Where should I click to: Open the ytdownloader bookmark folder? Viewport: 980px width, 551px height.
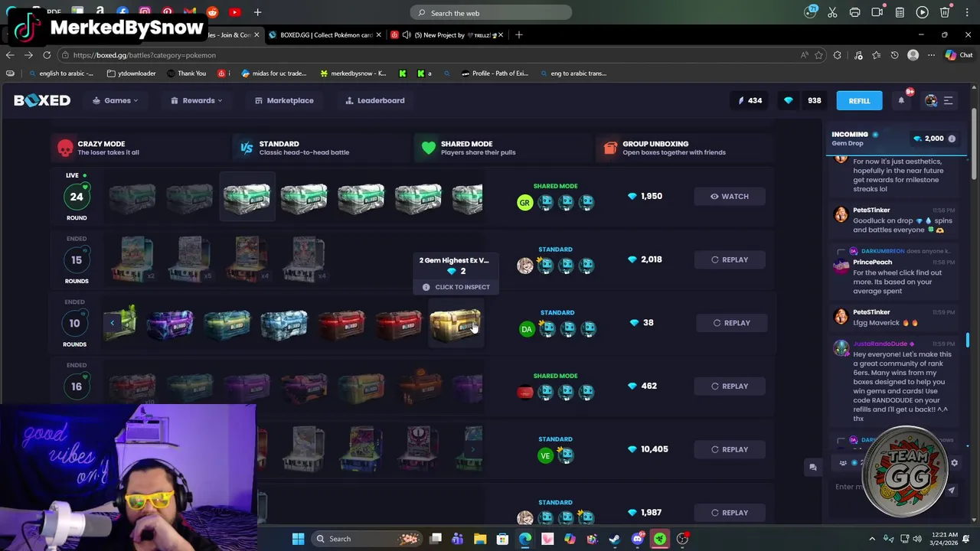click(x=132, y=73)
